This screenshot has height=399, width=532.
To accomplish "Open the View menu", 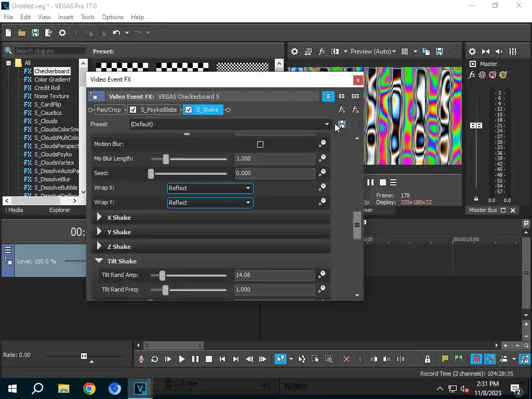I will pyautogui.click(x=44, y=17).
